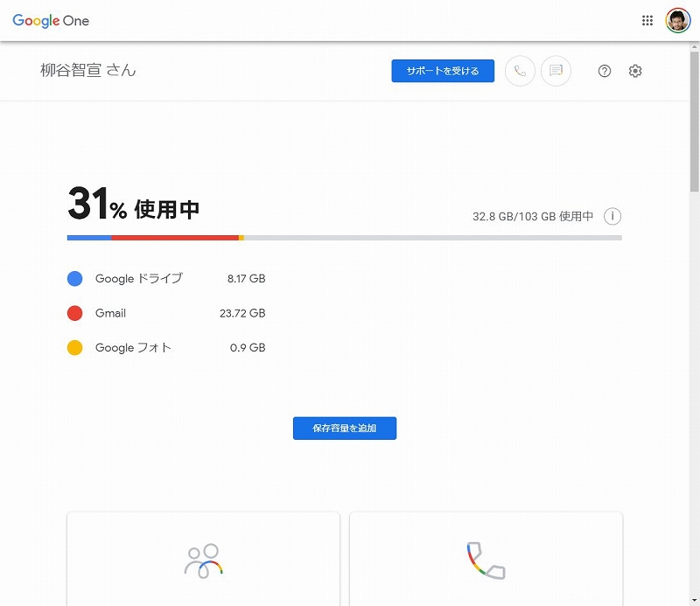Show storage info (i) icon
The width and height of the screenshot is (700, 606).
click(612, 216)
